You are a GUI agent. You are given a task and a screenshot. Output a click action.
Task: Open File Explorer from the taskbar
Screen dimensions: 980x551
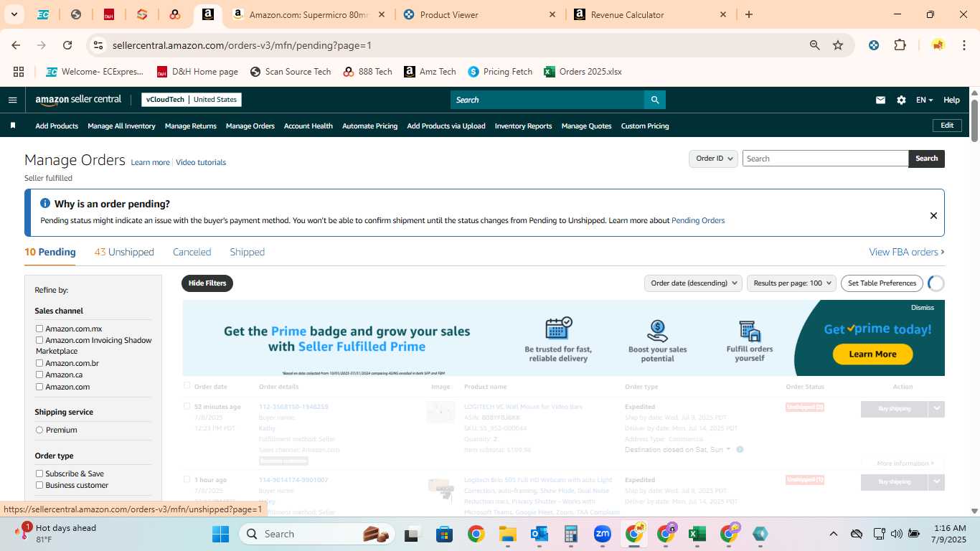tap(508, 534)
